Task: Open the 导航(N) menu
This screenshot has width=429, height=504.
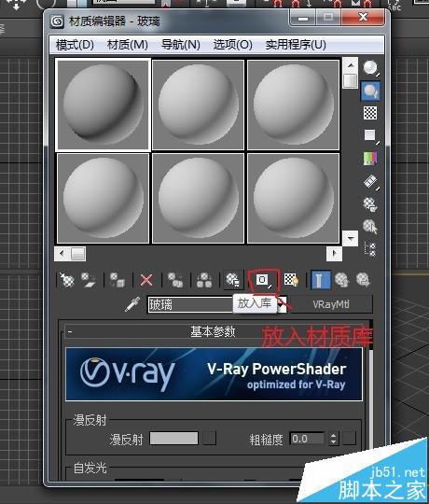Action: [x=181, y=45]
